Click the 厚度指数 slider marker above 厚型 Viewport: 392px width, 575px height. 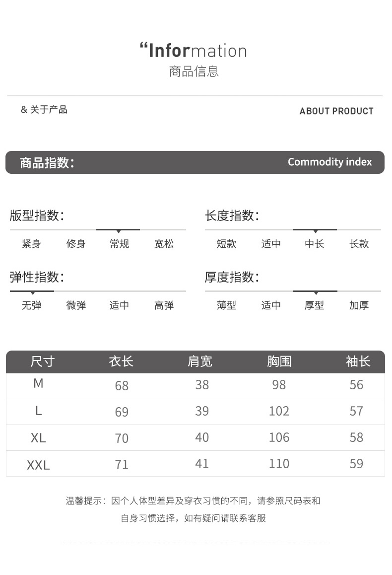(316, 292)
